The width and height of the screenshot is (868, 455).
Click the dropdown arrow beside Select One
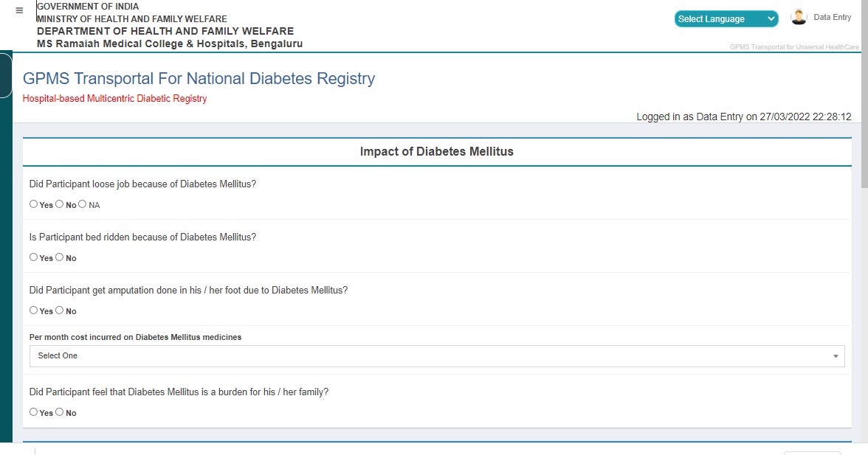(x=836, y=356)
